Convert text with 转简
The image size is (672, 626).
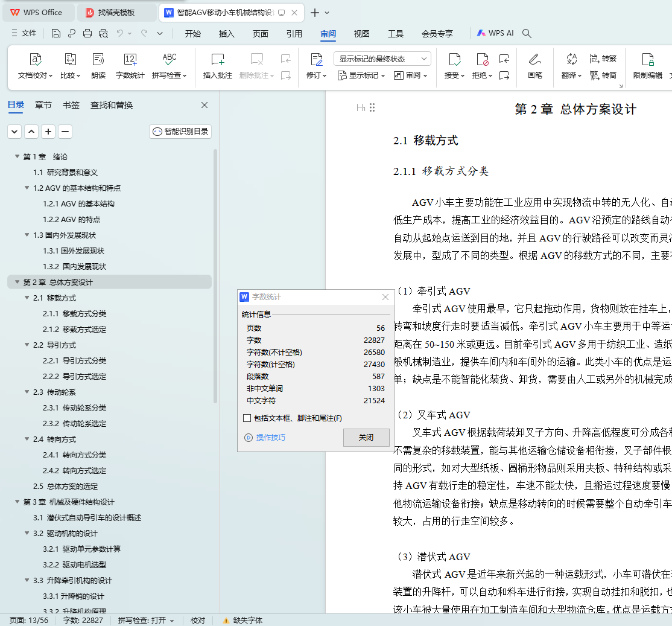pyautogui.click(x=603, y=75)
